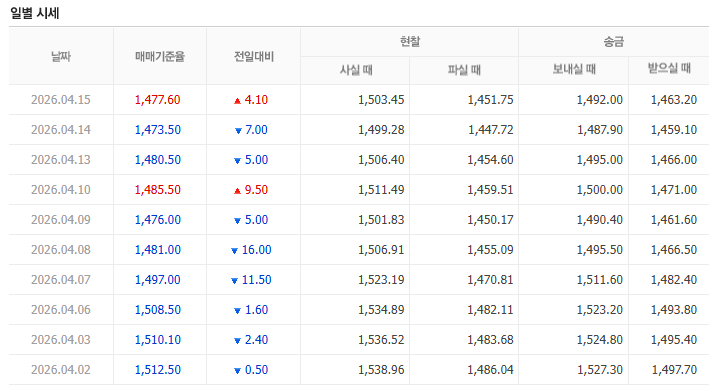The width and height of the screenshot is (719, 389).
Task: Click the change value 7.00
Action: point(256,130)
